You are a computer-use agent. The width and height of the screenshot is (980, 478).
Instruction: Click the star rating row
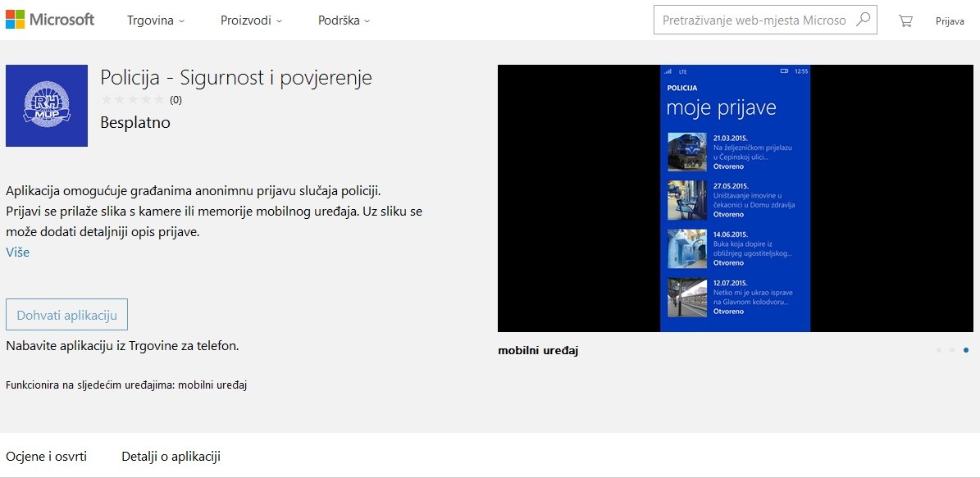click(x=132, y=100)
